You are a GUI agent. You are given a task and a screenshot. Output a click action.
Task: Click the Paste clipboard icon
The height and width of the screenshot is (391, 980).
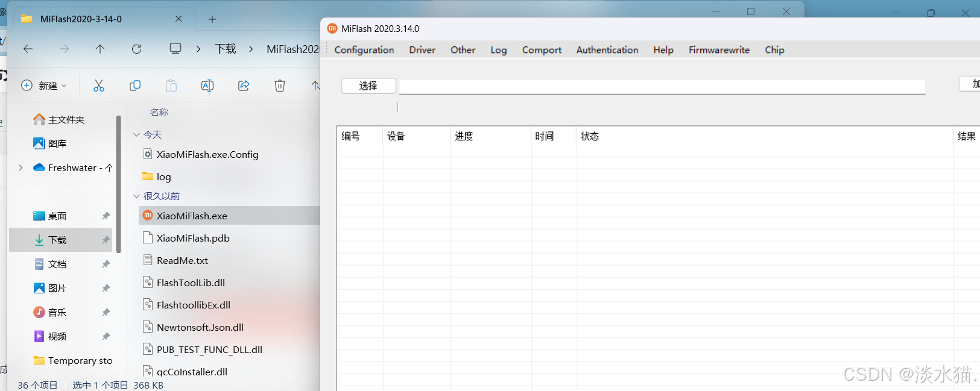pos(171,86)
